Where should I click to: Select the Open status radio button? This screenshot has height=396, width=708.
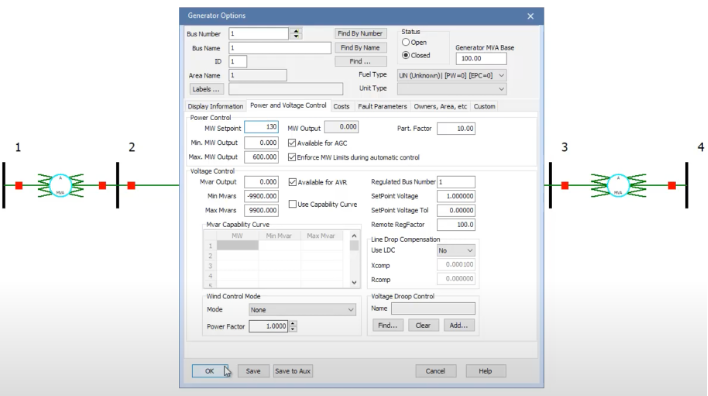pyautogui.click(x=405, y=42)
